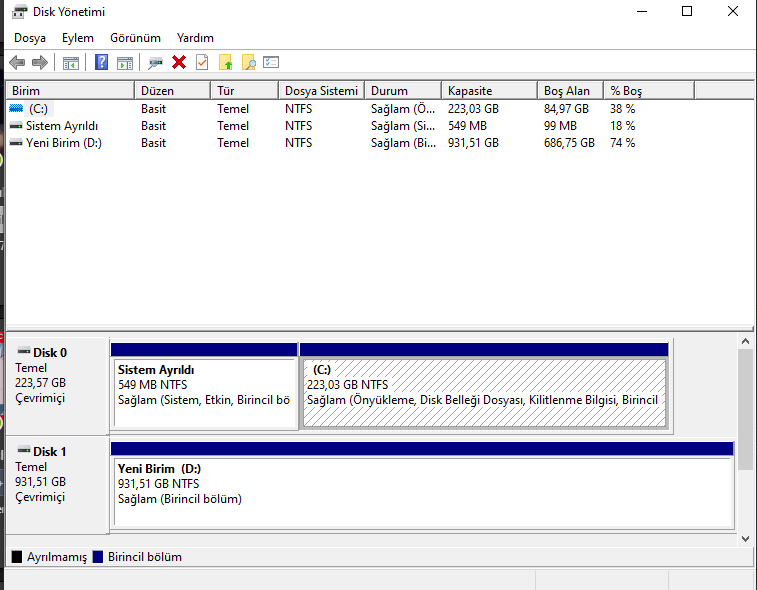Select the Yeni Birim (D:) partition block
This screenshot has height=590, width=757.
422,484
